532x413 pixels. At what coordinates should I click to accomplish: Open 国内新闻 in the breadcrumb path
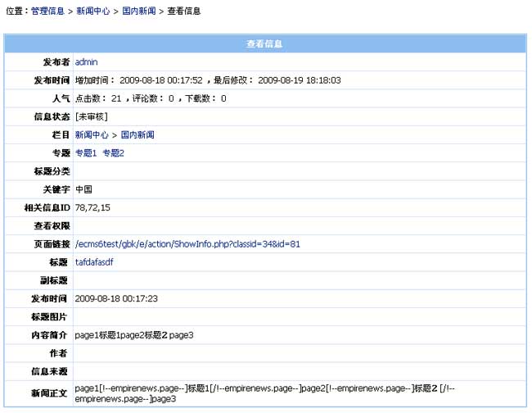(138, 11)
